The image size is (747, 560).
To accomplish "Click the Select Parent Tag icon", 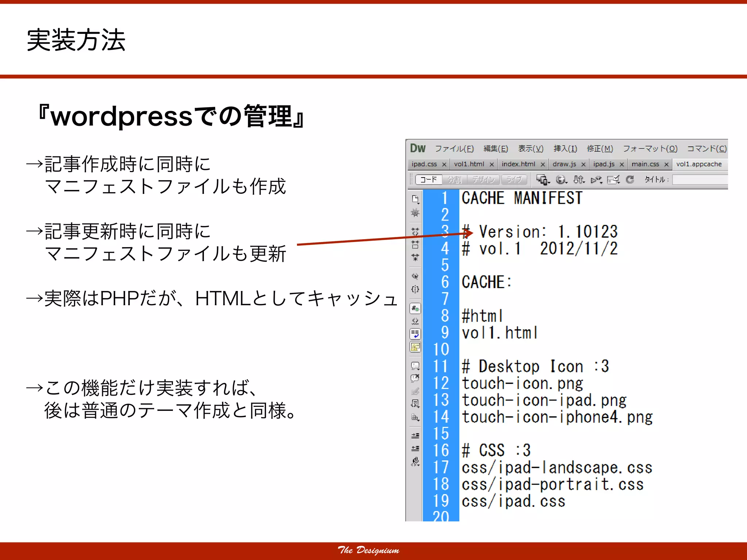I will click(x=415, y=276).
